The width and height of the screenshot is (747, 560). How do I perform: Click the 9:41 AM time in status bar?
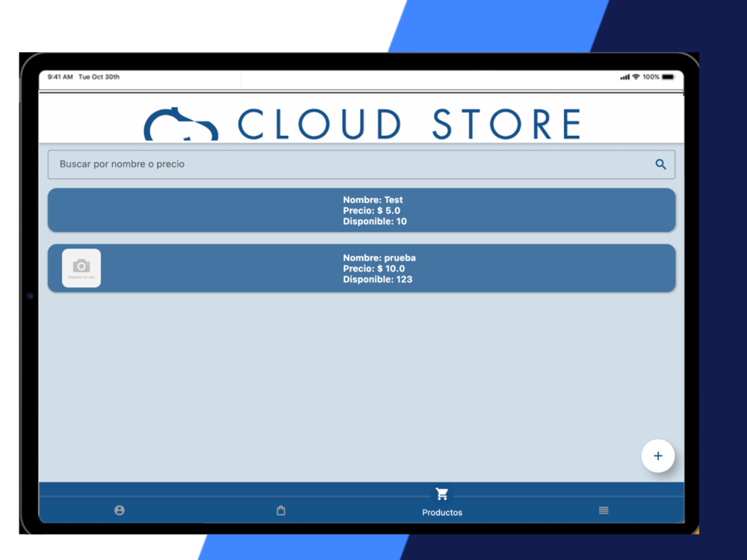point(60,77)
